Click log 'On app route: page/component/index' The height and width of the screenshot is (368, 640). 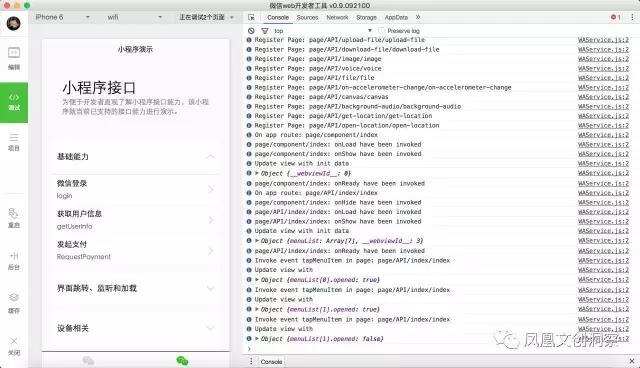coord(316,135)
